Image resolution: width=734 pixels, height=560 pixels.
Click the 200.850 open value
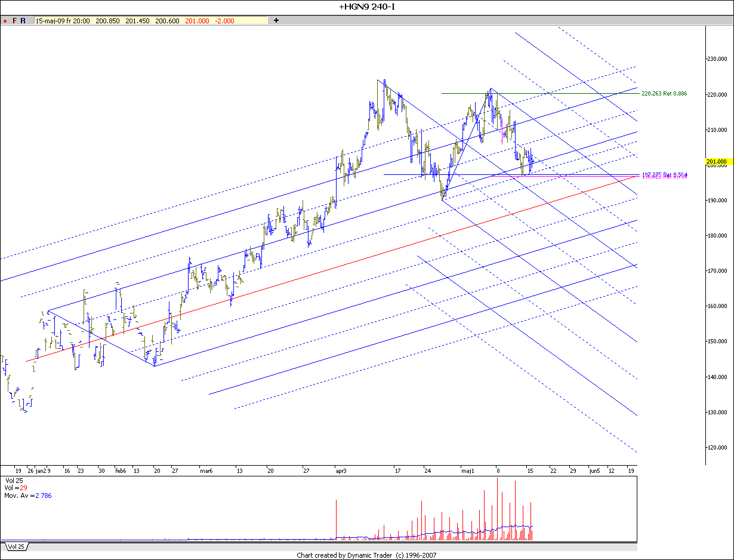coord(107,21)
